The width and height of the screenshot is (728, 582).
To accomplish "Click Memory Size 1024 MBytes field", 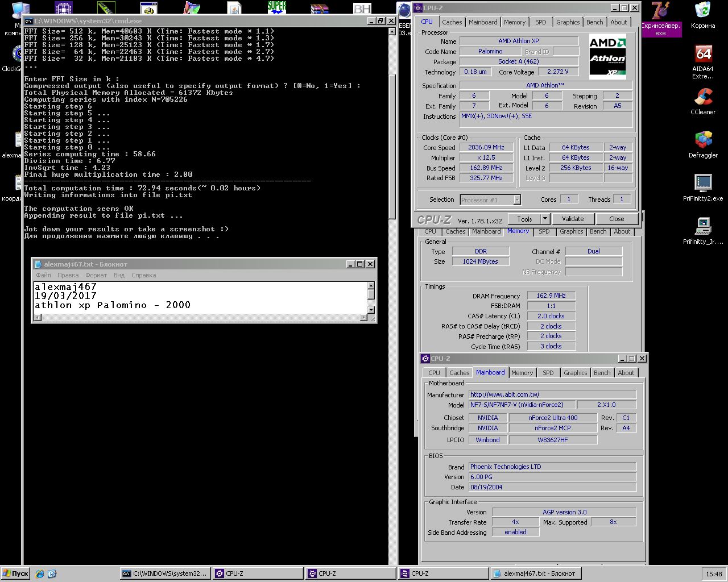I will (481, 261).
